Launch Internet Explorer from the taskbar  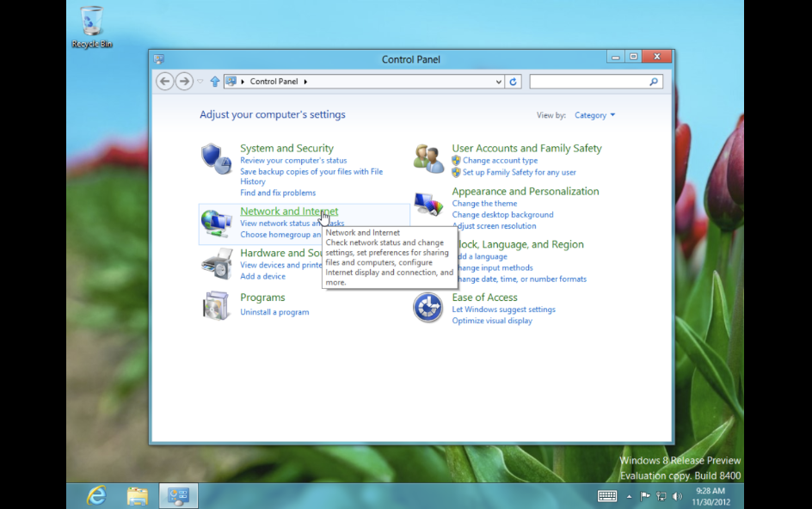pos(96,495)
